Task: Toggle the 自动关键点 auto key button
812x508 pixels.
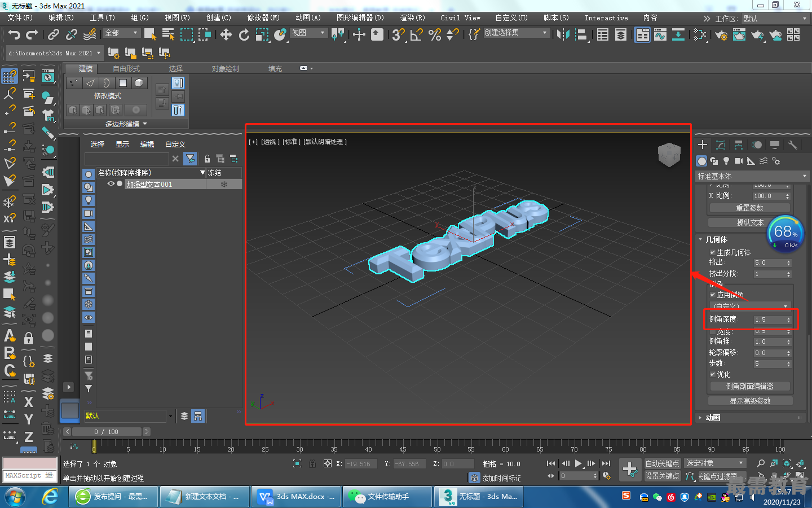Action: (662, 463)
